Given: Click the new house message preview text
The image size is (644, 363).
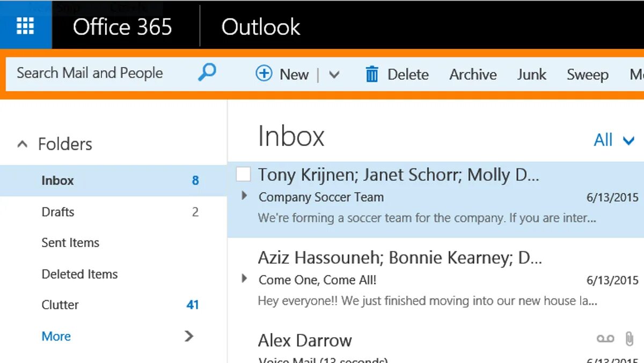Looking at the screenshot, I should pyautogui.click(x=427, y=301).
